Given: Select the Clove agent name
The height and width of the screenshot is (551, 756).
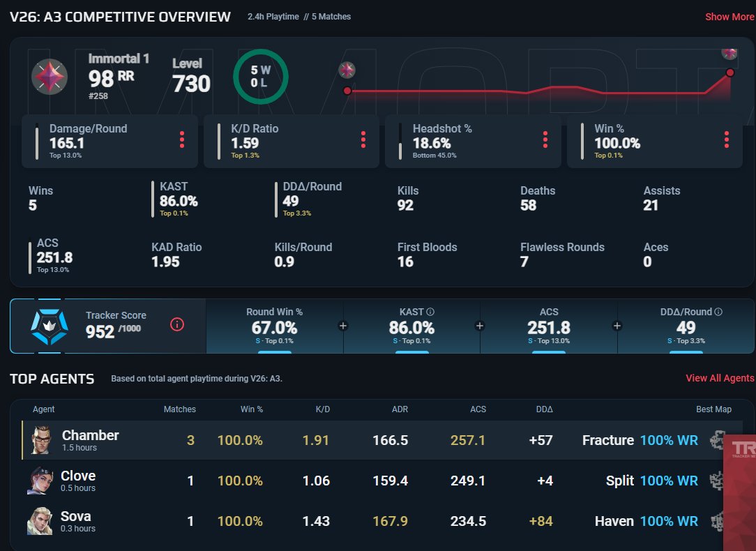Looking at the screenshot, I should (78, 476).
